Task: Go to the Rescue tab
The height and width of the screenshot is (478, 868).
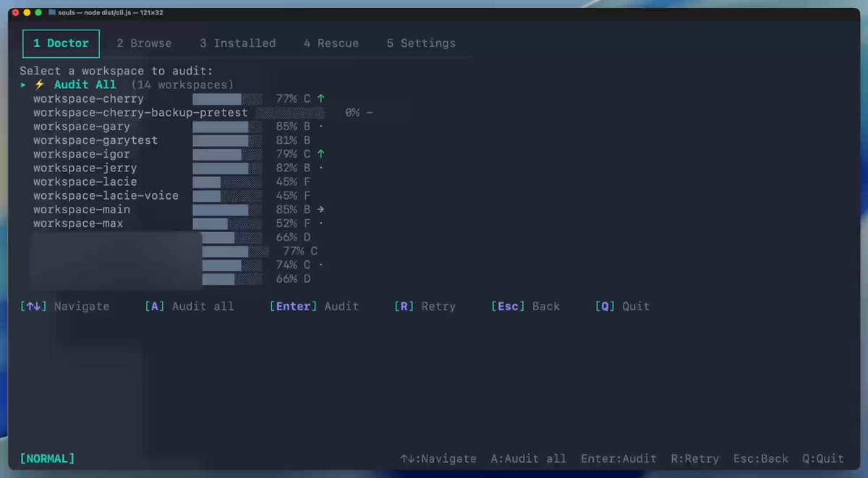Action: point(331,43)
